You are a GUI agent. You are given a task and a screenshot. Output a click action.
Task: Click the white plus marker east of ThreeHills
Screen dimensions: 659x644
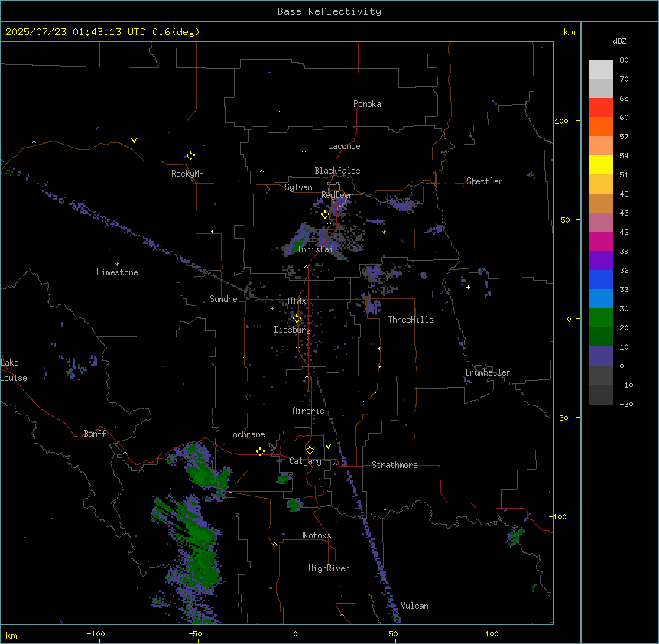click(x=468, y=287)
